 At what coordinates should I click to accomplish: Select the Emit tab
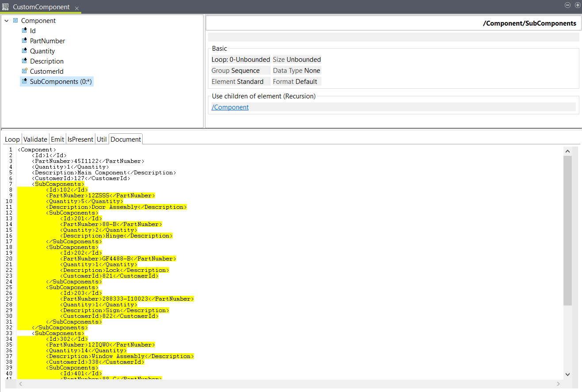(57, 139)
